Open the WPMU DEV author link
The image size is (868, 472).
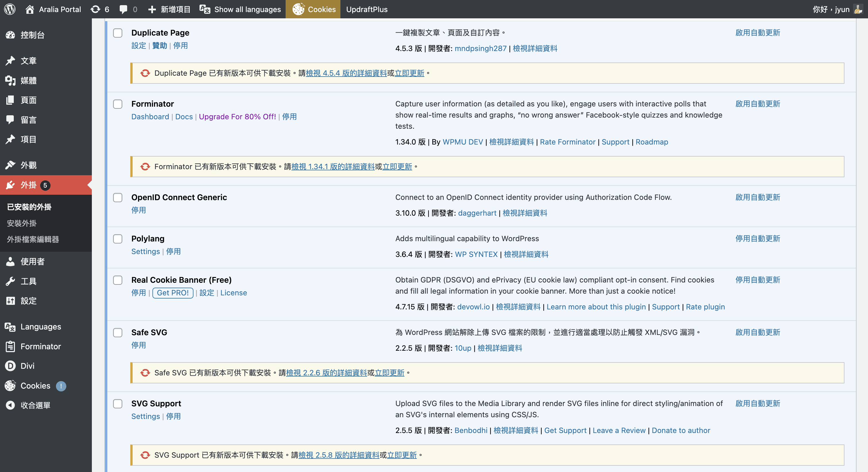pos(463,142)
